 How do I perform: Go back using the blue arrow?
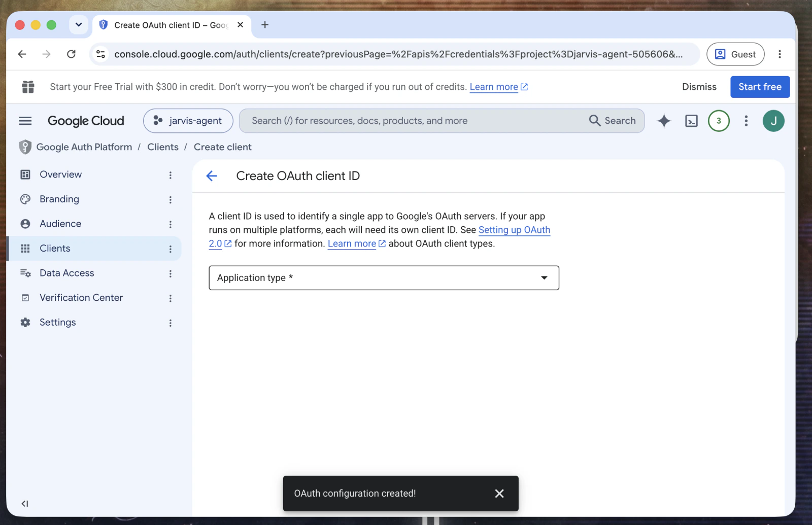point(212,176)
